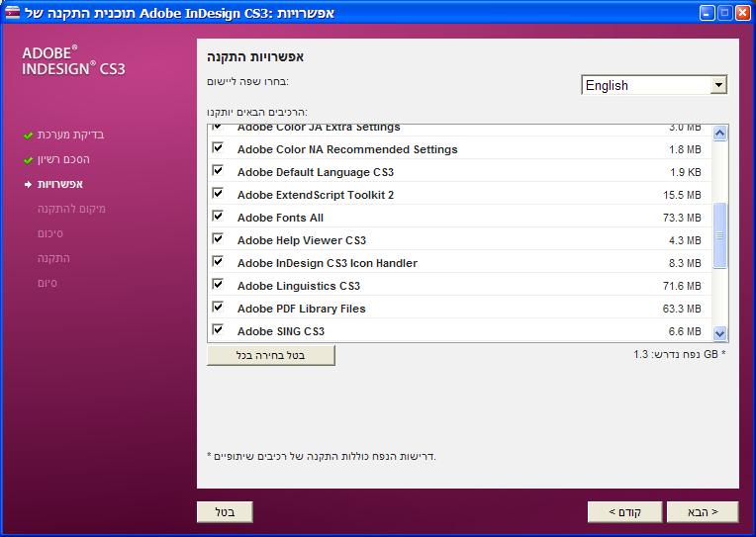Toggle Adobe InDesign CS3 Icon Handler checkbox
Screen dimensions: 756x537
click(218, 261)
